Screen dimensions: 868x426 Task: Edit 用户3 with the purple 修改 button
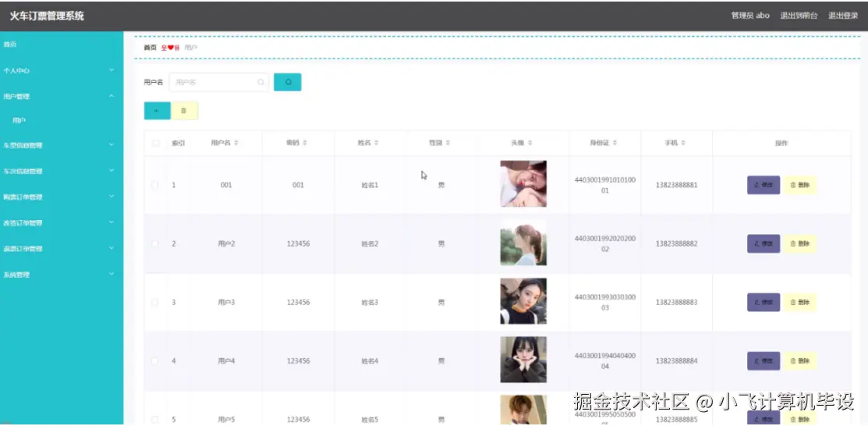[x=763, y=303]
